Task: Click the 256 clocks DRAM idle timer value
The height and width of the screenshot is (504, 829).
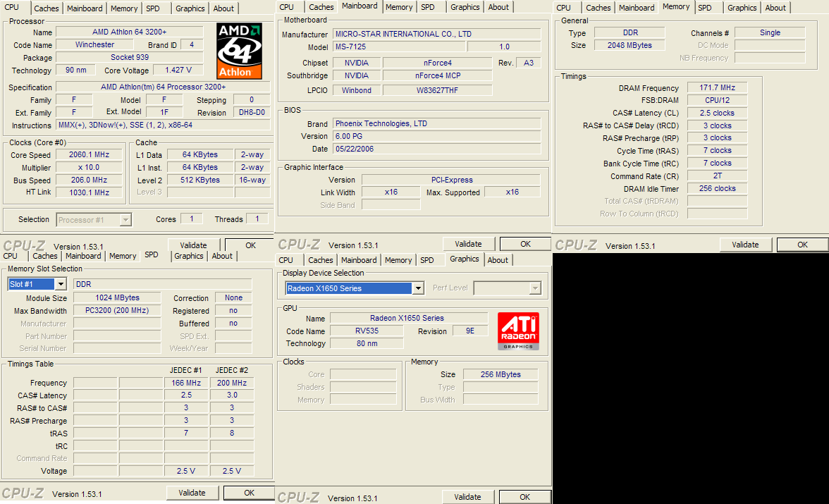Action: [x=717, y=188]
